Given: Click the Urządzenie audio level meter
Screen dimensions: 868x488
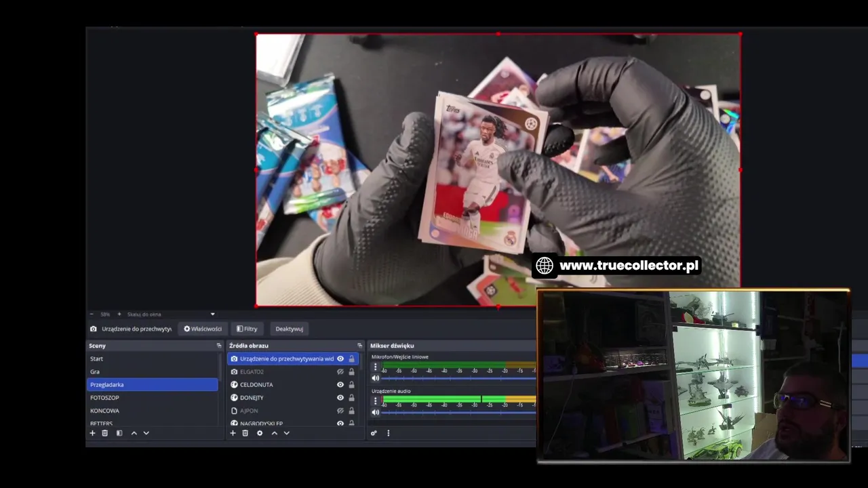Looking at the screenshot, I should coord(459,399).
